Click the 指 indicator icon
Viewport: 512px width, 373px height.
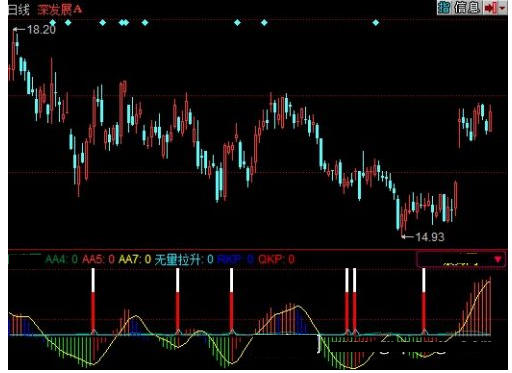point(444,7)
